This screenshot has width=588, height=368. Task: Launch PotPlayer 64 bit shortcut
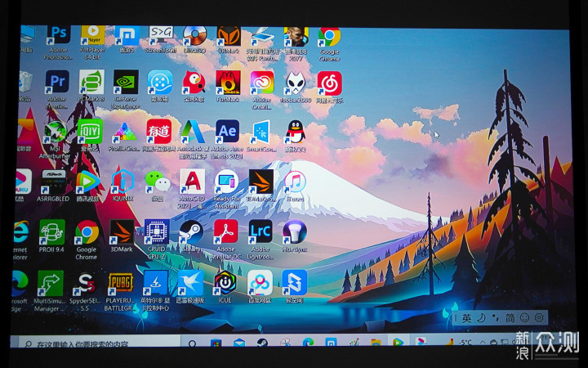point(93,36)
